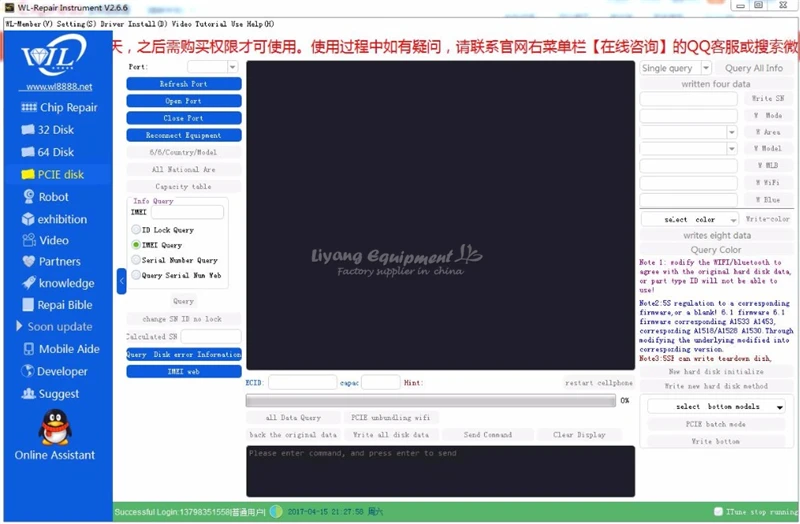Click the Query Color button
Image resolution: width=800 pixels, height=524 pixels.
tap(716, 249)
